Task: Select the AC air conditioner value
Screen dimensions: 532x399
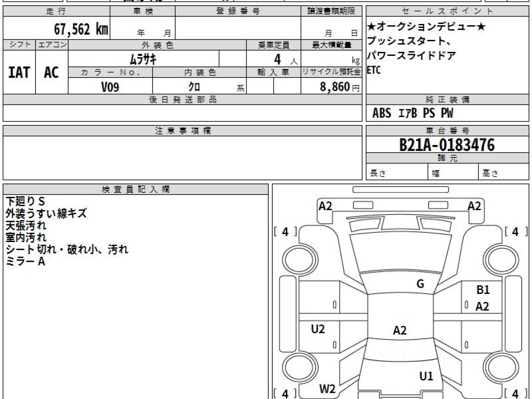Action: (51, 72)
